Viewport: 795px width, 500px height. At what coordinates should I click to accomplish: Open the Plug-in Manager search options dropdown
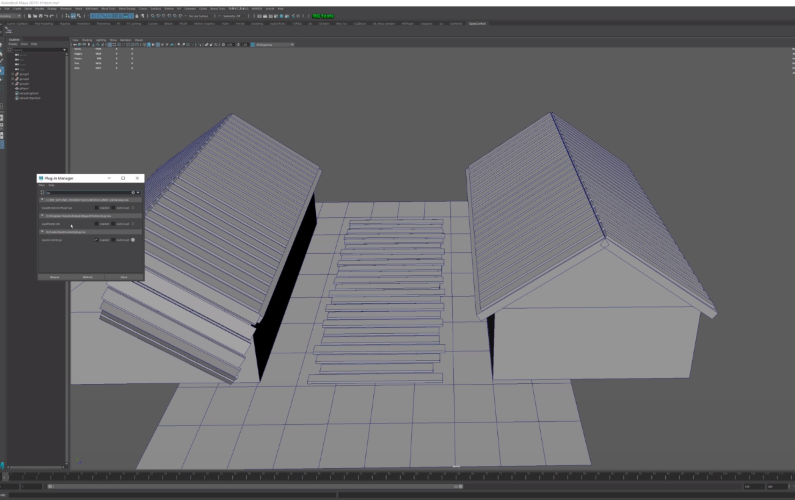[x=138, y=193]
